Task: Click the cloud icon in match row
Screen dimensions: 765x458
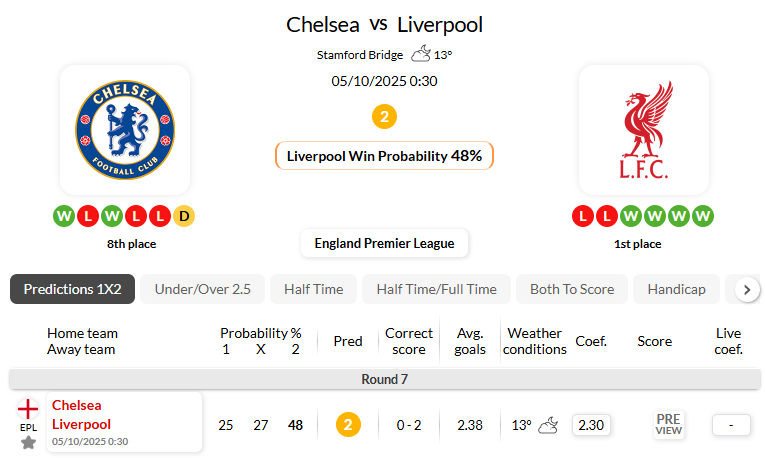Action: (x=548, y=425)
